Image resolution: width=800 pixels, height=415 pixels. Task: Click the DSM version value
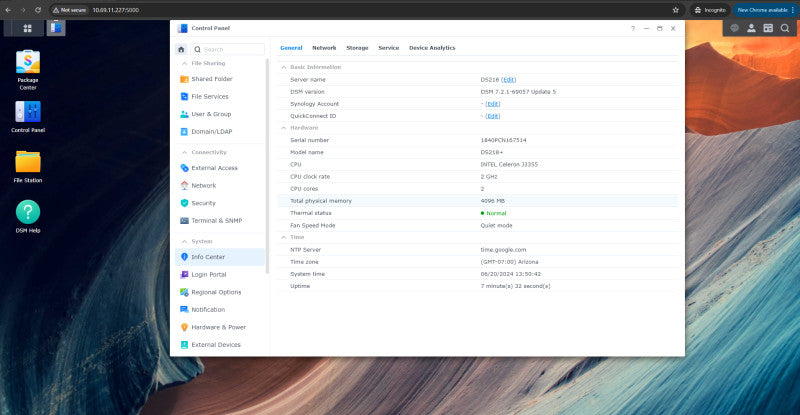pos(518,92)
